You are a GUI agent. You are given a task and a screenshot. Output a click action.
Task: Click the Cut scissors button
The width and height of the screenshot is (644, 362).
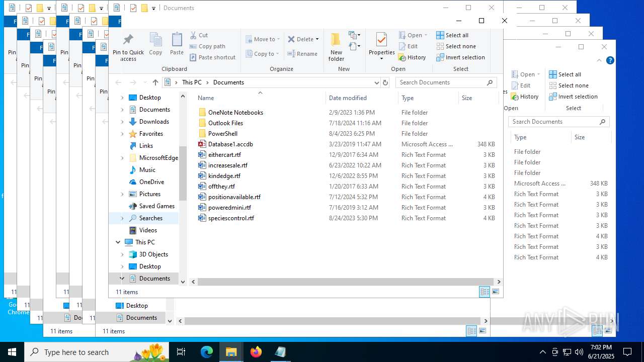199,35
